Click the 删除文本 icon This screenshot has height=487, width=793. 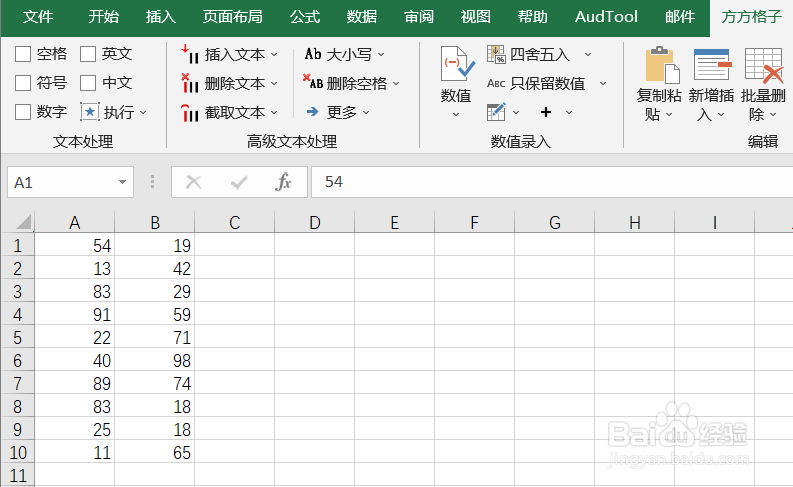189,83
